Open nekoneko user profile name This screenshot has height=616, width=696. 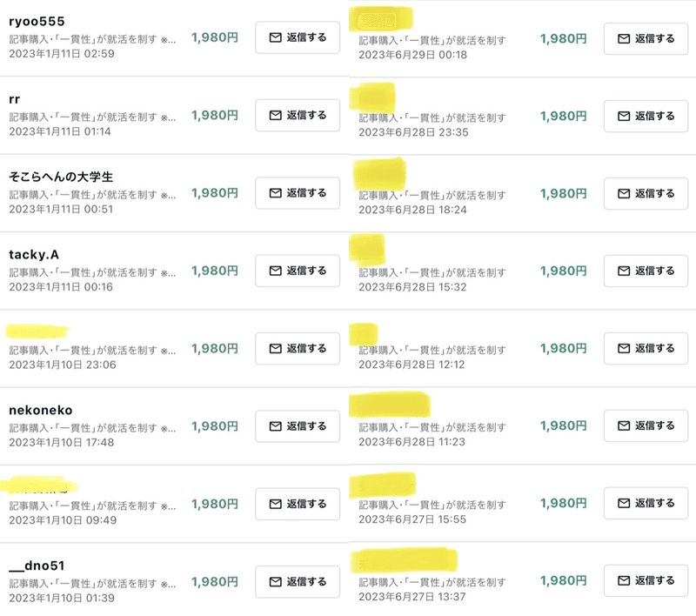(x=40, y=410)
